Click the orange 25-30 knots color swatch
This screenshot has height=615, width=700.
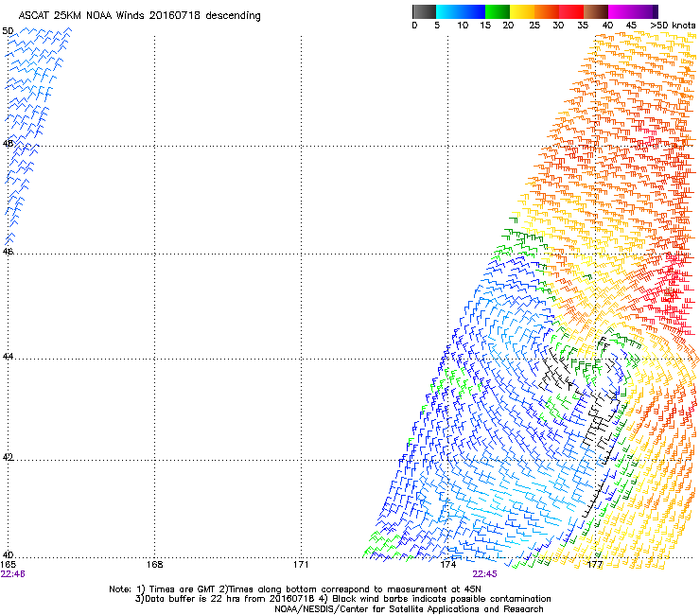pos(547,11)
